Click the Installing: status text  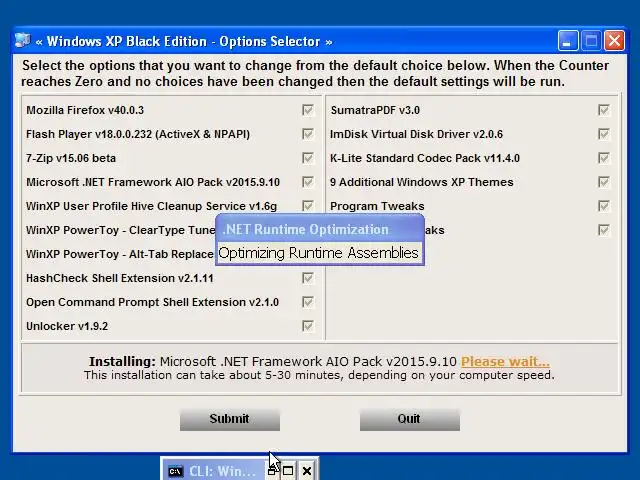click(122, 362)
